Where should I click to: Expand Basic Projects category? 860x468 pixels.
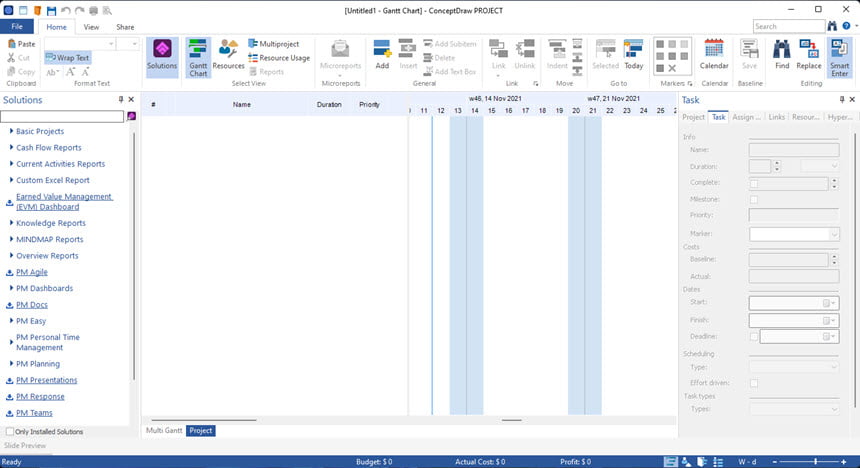coord(11,131)
